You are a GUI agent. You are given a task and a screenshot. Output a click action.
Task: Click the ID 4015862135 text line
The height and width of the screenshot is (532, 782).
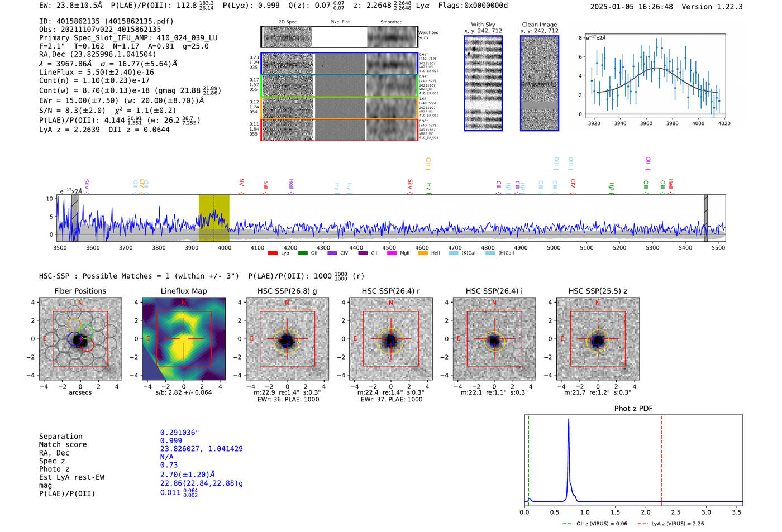[106, 21]
